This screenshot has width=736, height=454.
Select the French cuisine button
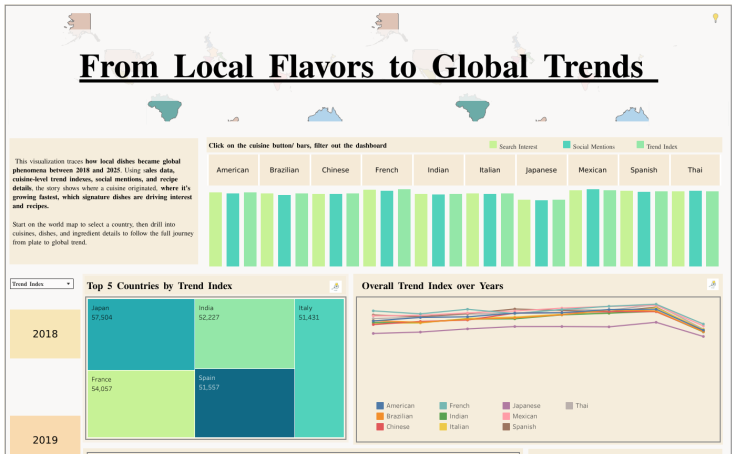[x=387, y=170]
